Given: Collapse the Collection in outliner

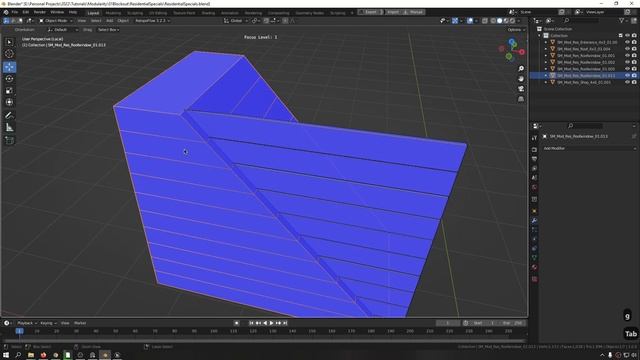Looking at the screenshot, I should [540, 36].
